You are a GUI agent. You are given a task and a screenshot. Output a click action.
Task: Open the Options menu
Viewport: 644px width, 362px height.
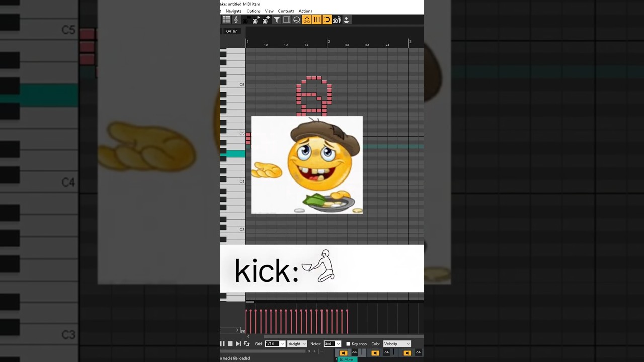point(253,11)
